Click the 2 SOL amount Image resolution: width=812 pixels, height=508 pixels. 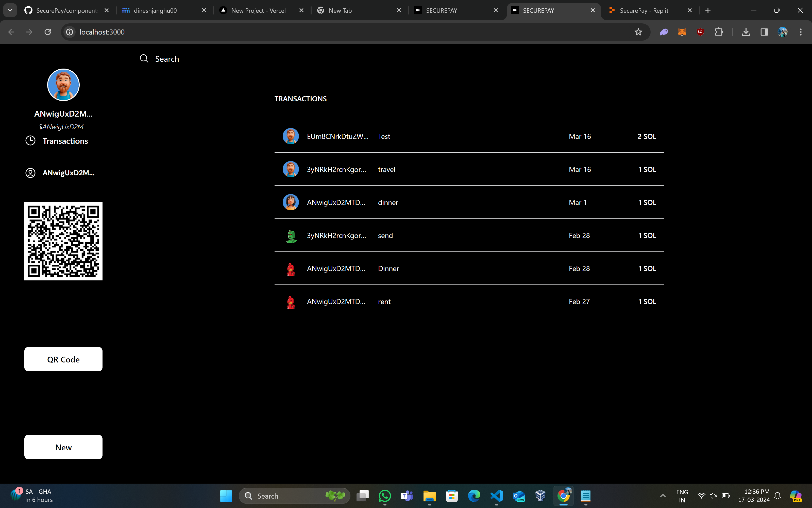tap(647, 136)
